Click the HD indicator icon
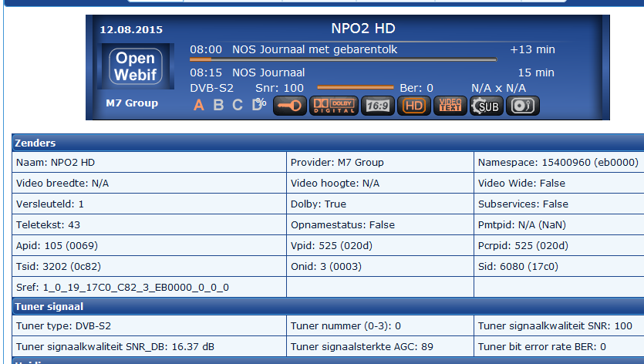 click(414, 106)
